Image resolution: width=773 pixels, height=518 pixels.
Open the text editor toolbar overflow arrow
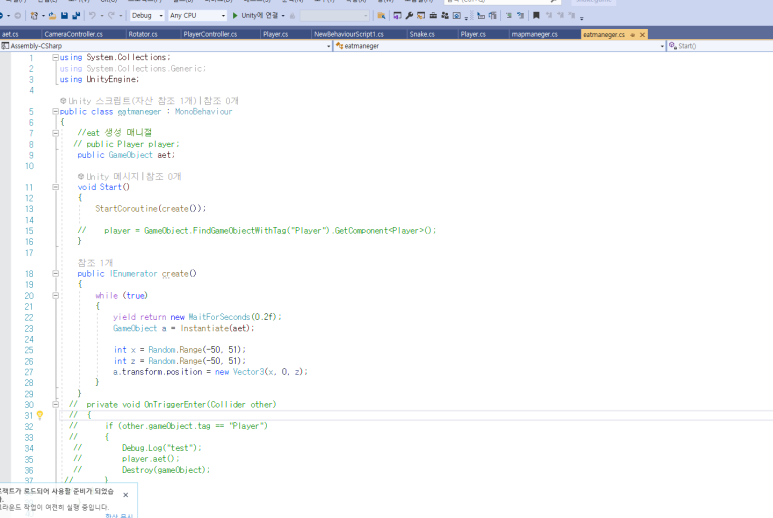582,18
